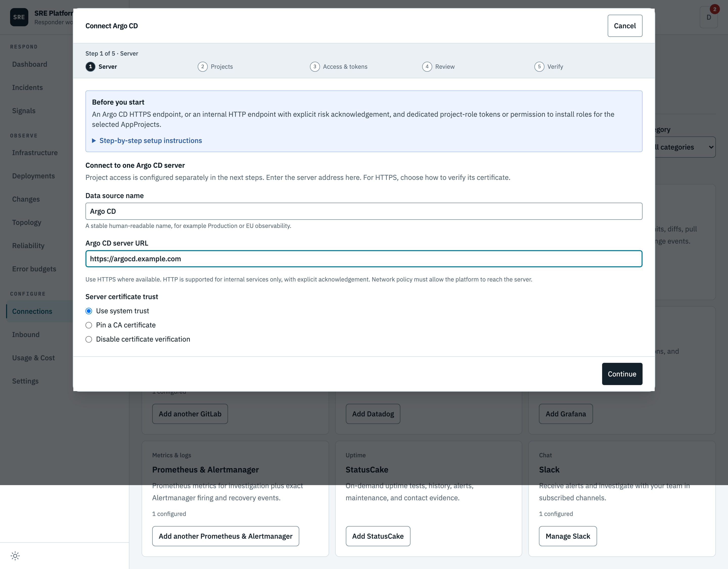Open Deployments in the sidebar
The height and width of the screenshot is (569, 728).
point(33,176)
